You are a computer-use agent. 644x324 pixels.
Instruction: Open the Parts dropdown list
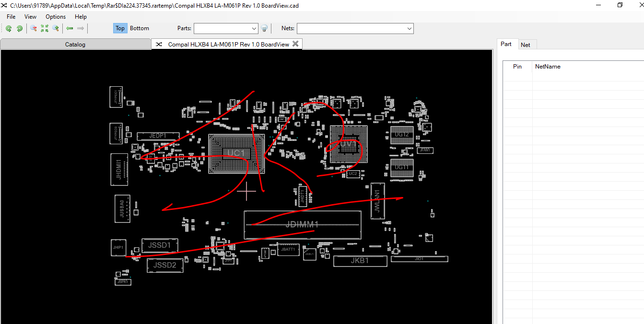254,29
